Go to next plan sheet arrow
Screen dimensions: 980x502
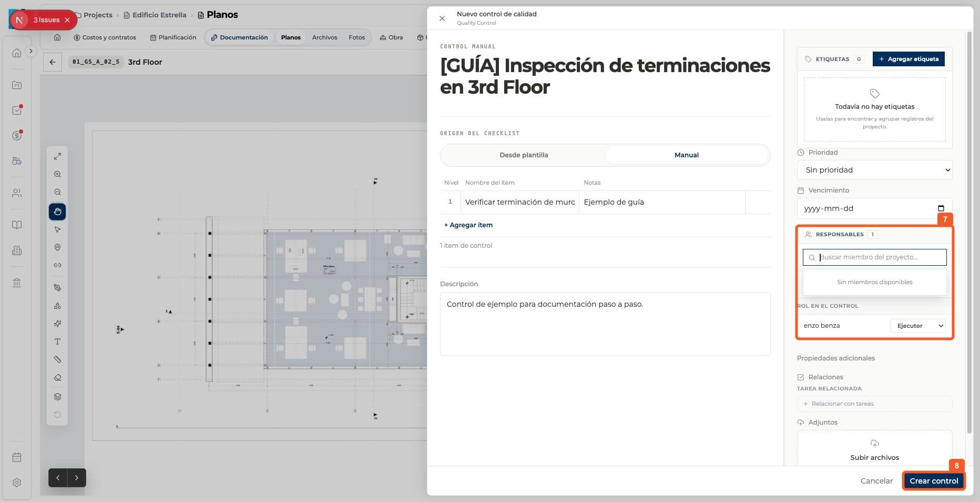[x=77, y=478]
